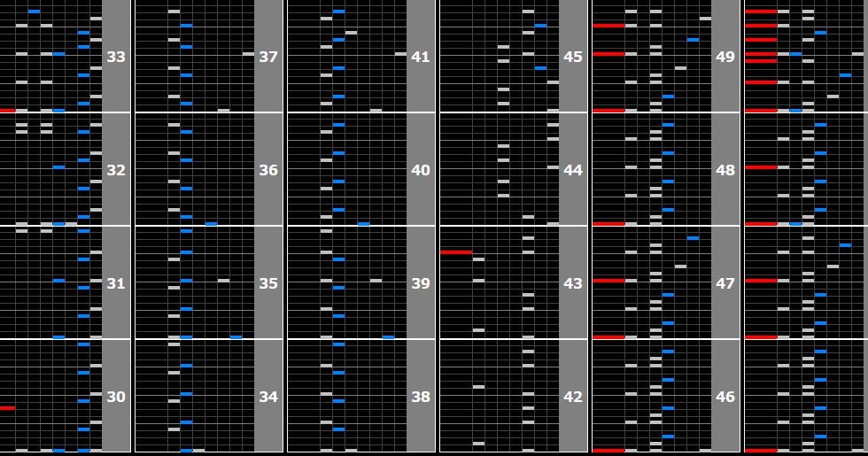This screenshot has height=456, width=868.
Task: Click the far-right white note in measure 41
Action: click(x=400, y=54)
